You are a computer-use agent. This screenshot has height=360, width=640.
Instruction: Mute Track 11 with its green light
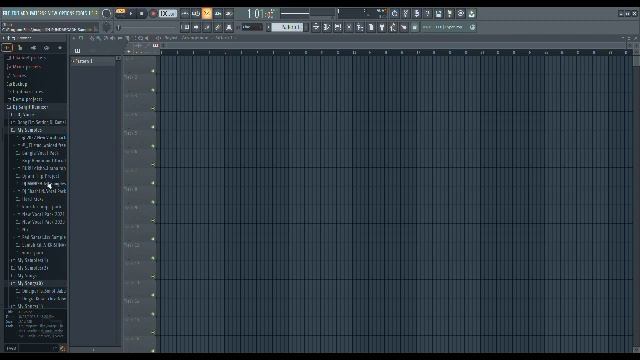click(153, 258)
